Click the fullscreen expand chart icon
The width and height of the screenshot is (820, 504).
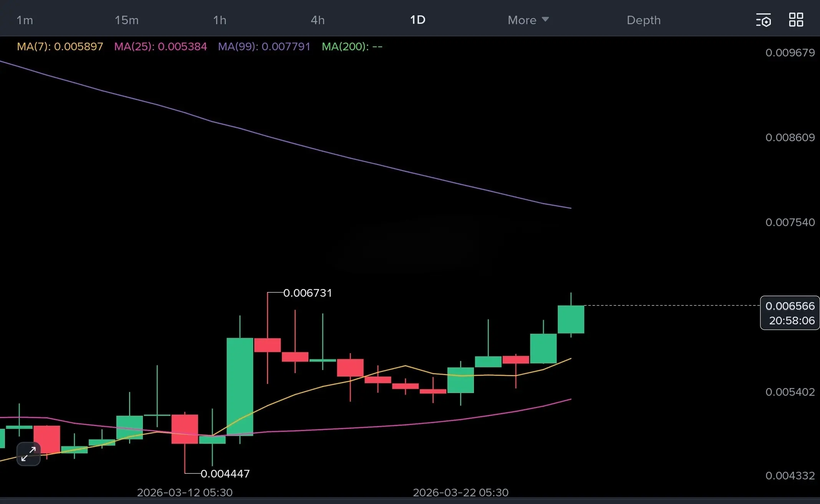(x=28, y=454)
